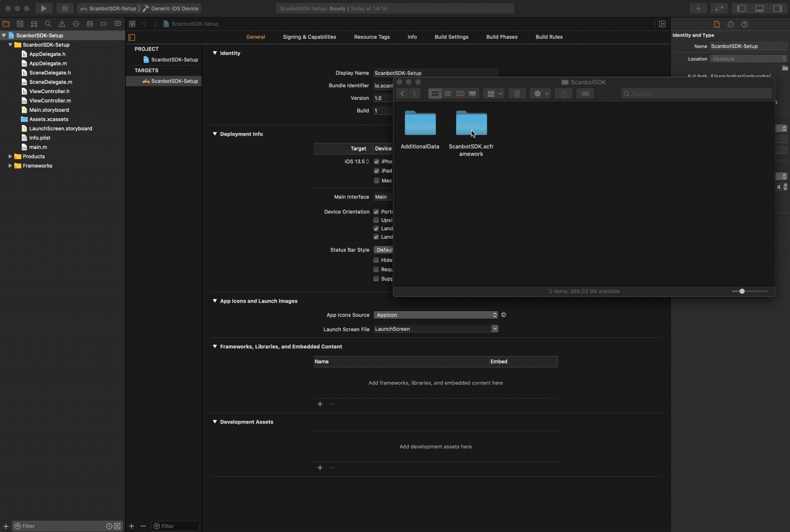This screenshot has width=790, height=532.
Task: Disable the Portrait device orientation
Action: coord(376,211)
